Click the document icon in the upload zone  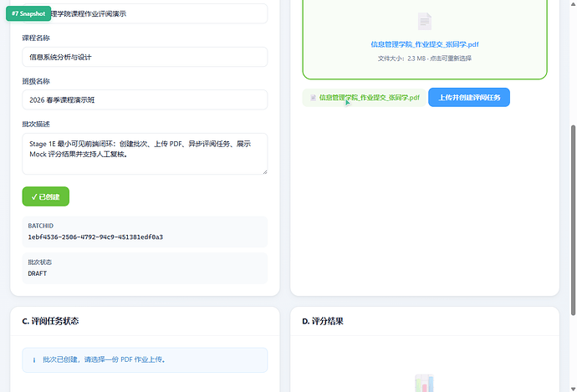[425, 22]
